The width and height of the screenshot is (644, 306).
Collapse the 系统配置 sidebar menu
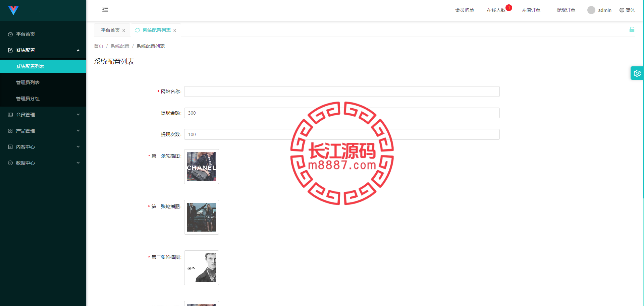(78, 50)
